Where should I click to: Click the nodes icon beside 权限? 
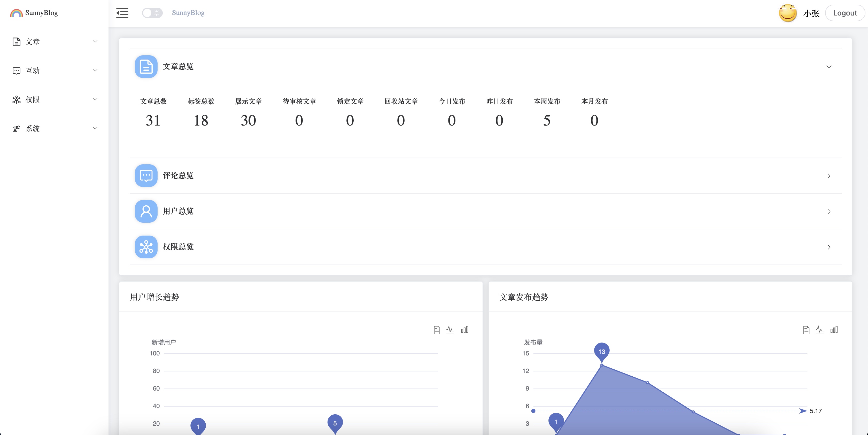(x=16, y=100)
